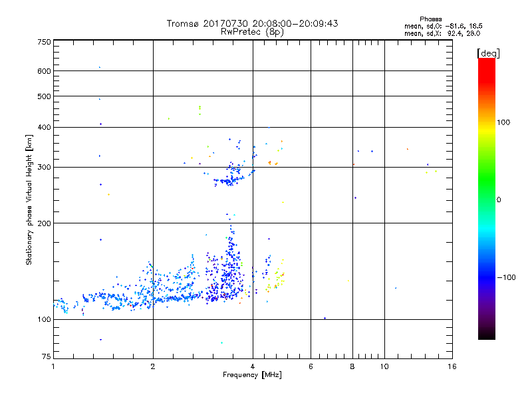
Task: Click the colorbar tick label '100'
Action: 503,122
